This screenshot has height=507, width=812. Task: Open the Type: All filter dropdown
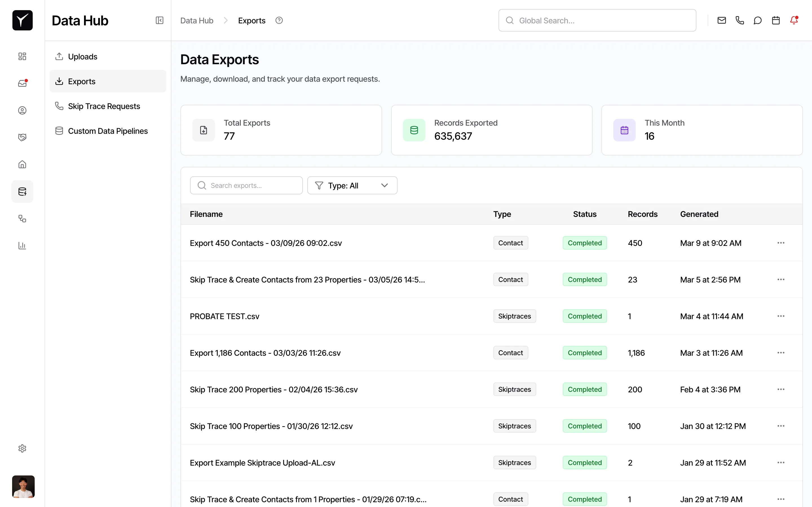(x=352, y=185)
